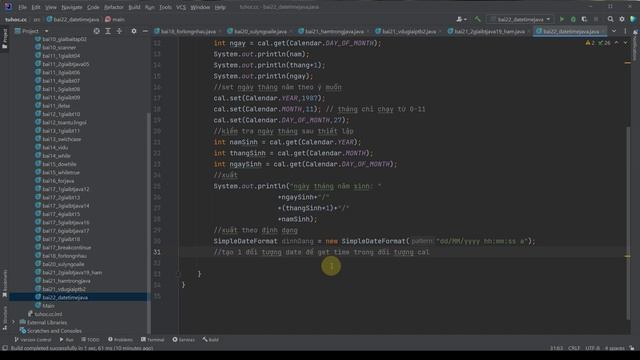The width and height of the screenshot is (640, 360).
Task: Click the tool windows quick-access icon in status bar
Action: 5,348
